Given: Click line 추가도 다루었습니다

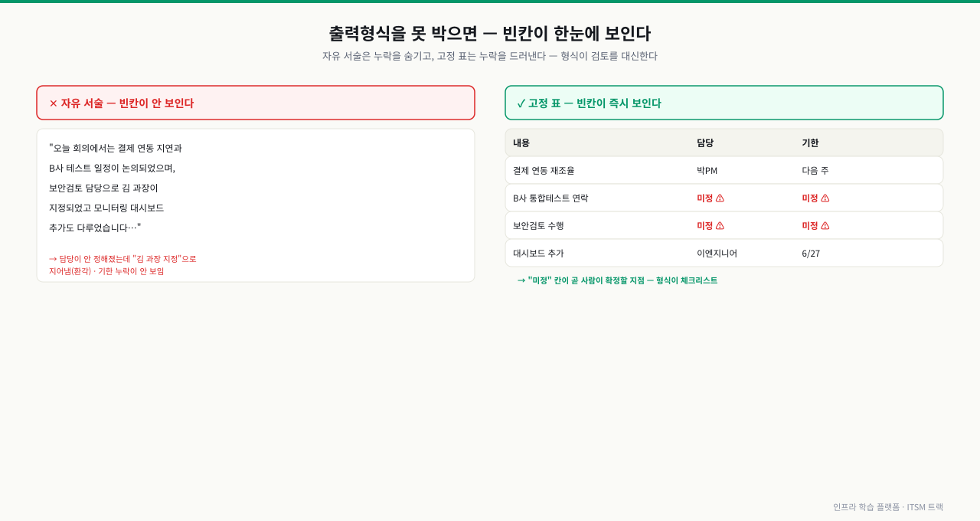Looking at the screenshot, I should tap(95, 228).
